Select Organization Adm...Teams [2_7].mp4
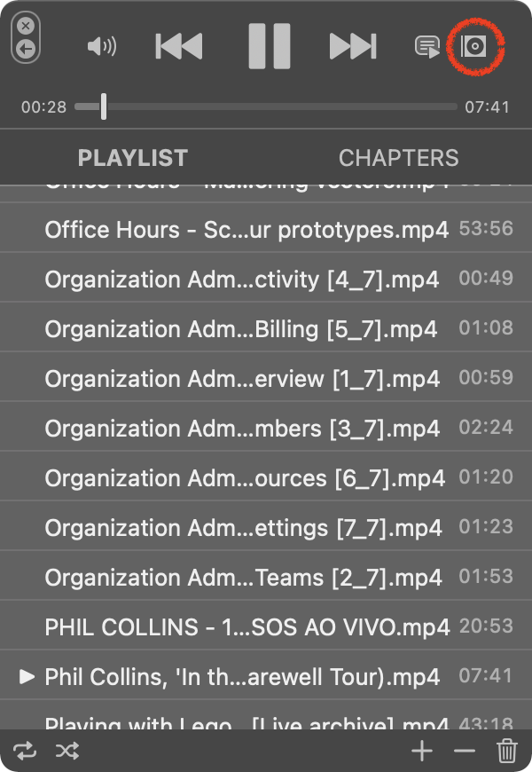The height and width of the screenshot is (772, 532). pos(266,577)
